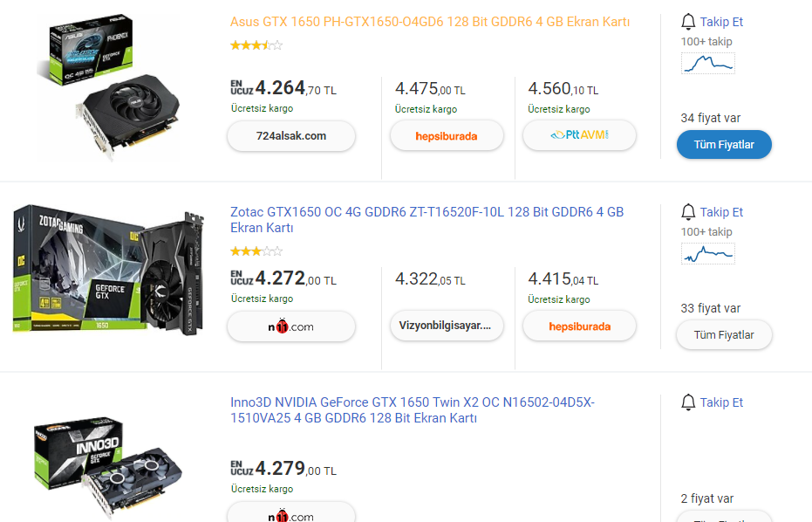812x522 pixels.
Task: Open the PttAVM store offer
Action: pos(579,135)
